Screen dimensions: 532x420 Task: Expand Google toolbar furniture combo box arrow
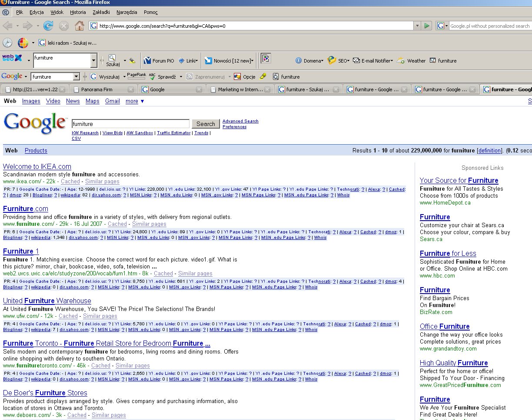click(76, 77)
